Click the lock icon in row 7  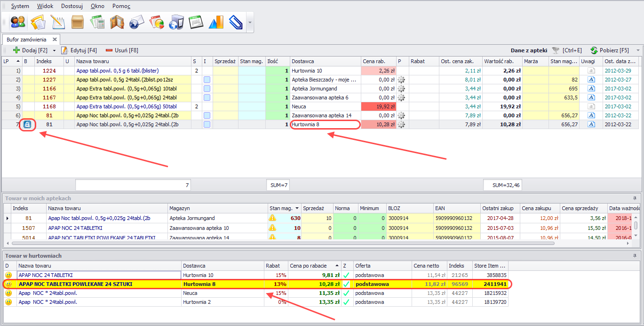click(x=27, y=125)
